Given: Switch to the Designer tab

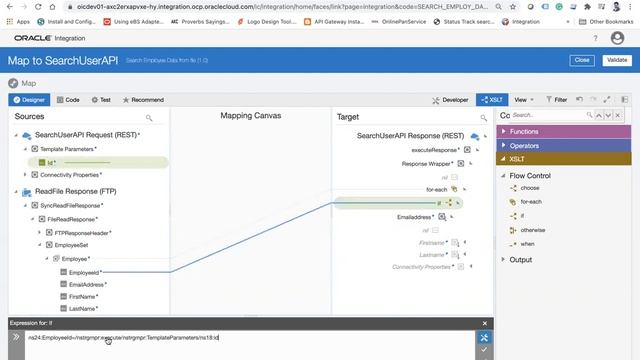Looking at the screenshot, I should click(29, 100).
